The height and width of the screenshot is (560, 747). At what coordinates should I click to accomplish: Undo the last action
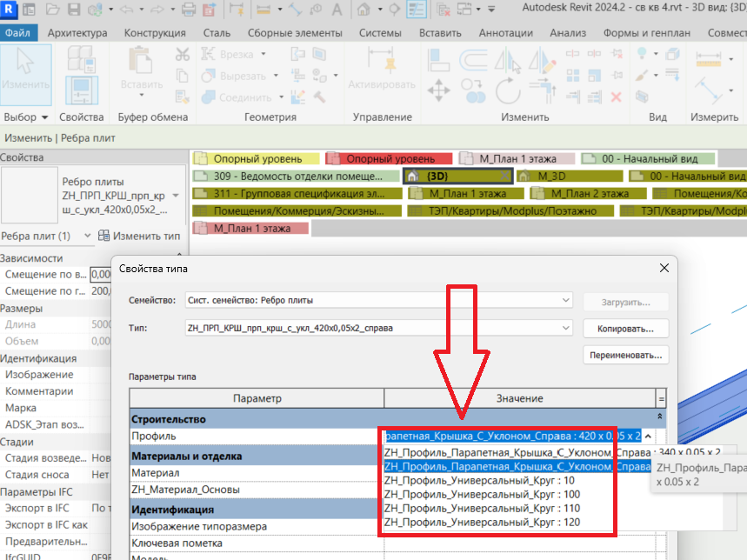click(x=126, y=9)
